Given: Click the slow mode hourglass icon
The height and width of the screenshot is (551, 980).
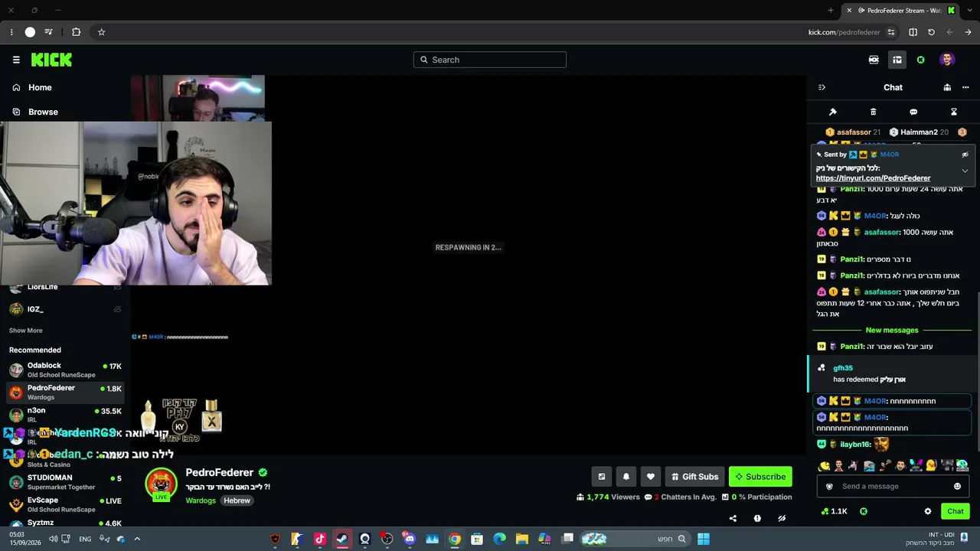Looking at the screenshot, I should [954, 112].
